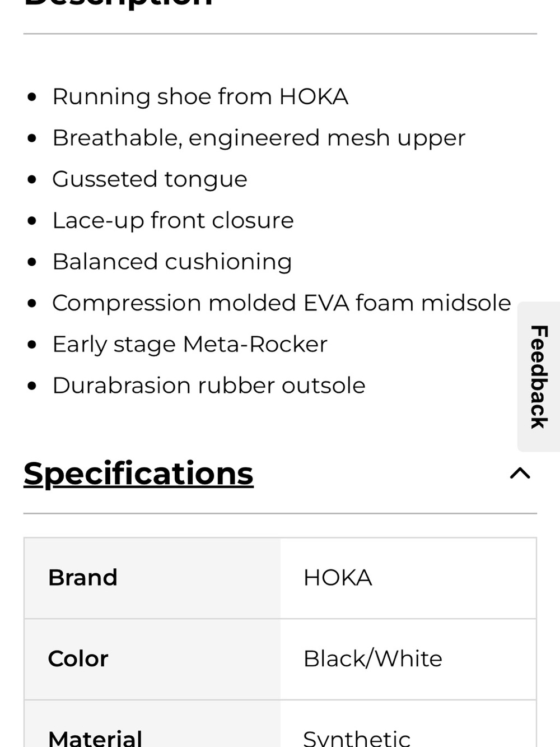Image resolution: width=560 pixels, height=747 pixels.
Task: Click the bullet dot beside Gusseted tongue
Action: click(x=32, y=180)
